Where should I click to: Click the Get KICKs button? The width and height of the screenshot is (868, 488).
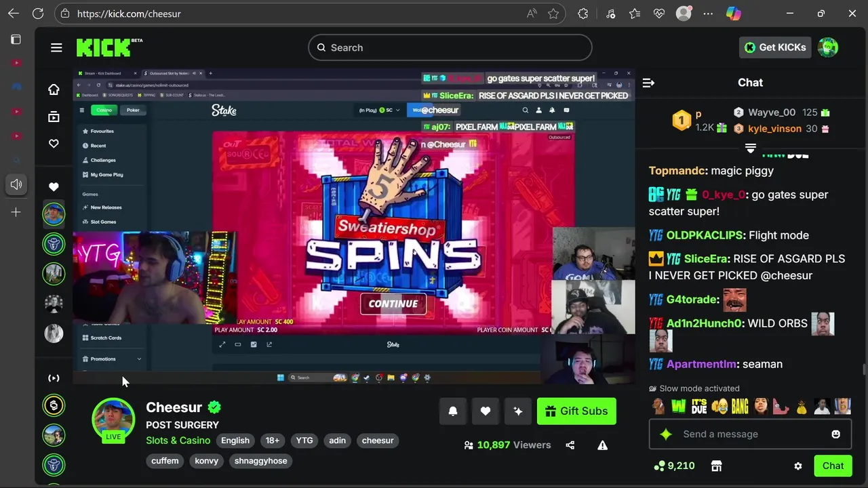pyautogui.click(x=776, y=47)
